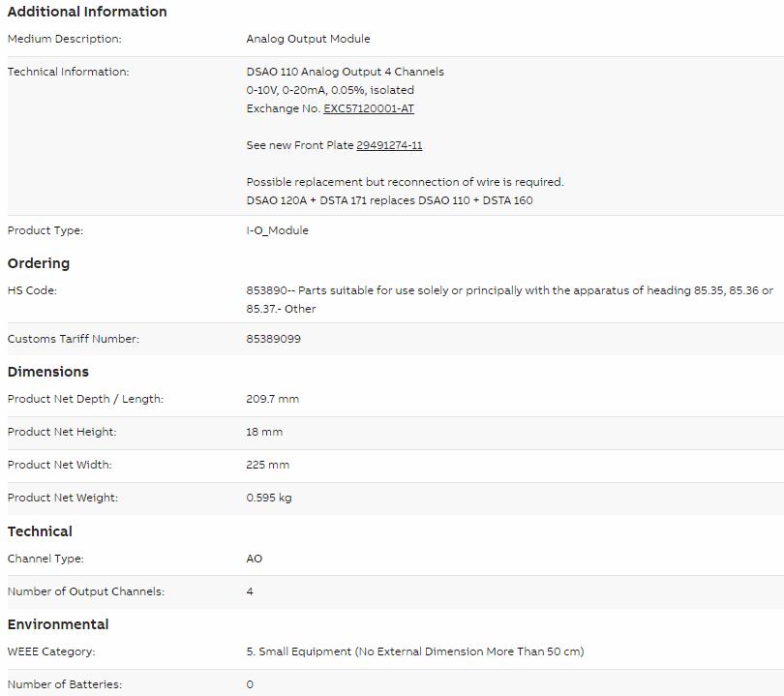Click the HS Code label
The width and height of the screenshot is (784, 696).
pyautogui.click(x=32, y=290)
